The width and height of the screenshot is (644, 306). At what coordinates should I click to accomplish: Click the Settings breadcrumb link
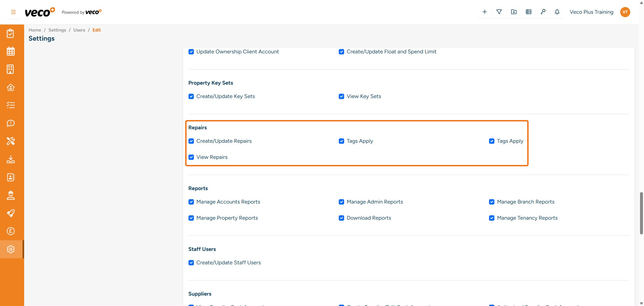click(57, 30)
